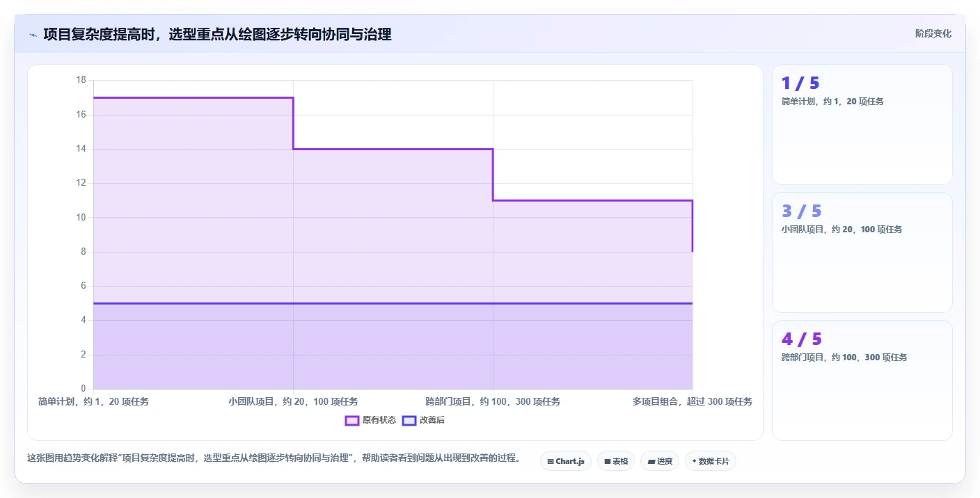Toggle the 原有状态 legend swatch
The image size is (980, 498).
pyautogui.click(x=352, y=420)
